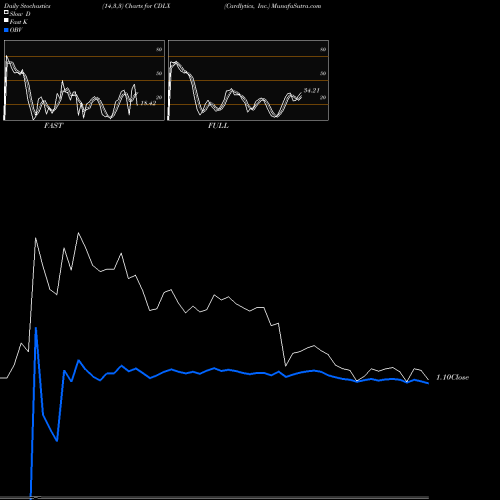Click the MunafaSutra.com site name
The height and width of the screenshot is (500, 500).
[x=296, y=6]
